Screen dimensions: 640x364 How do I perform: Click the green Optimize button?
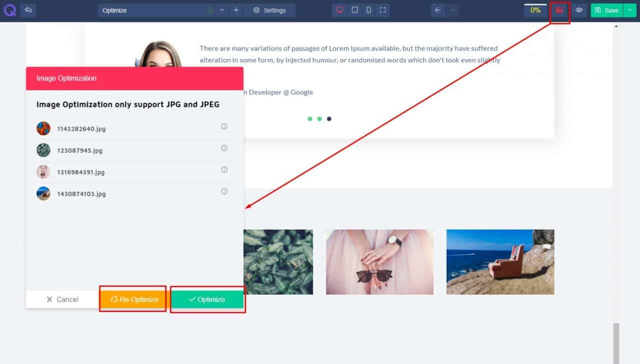tap(207, 300)
